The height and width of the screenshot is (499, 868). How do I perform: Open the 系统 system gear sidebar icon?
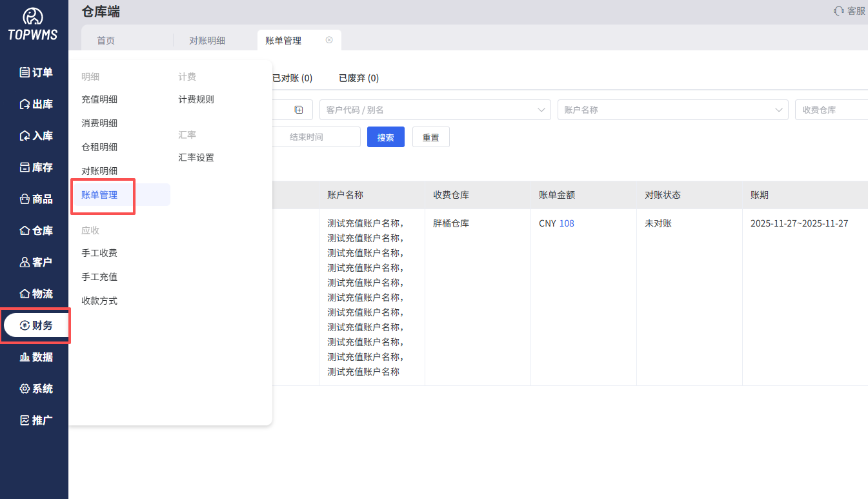25,389
